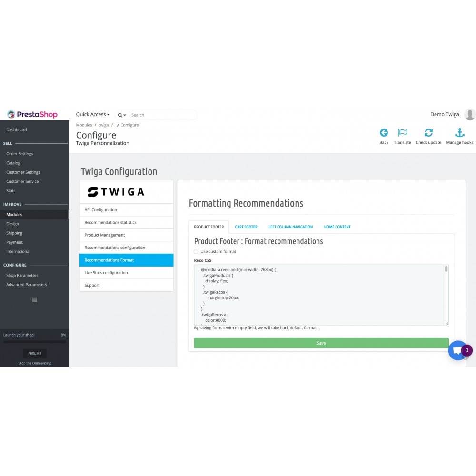
Task: Click the twiga breadcrumb link
Action: pyautogui.click(x=103, y=125)
